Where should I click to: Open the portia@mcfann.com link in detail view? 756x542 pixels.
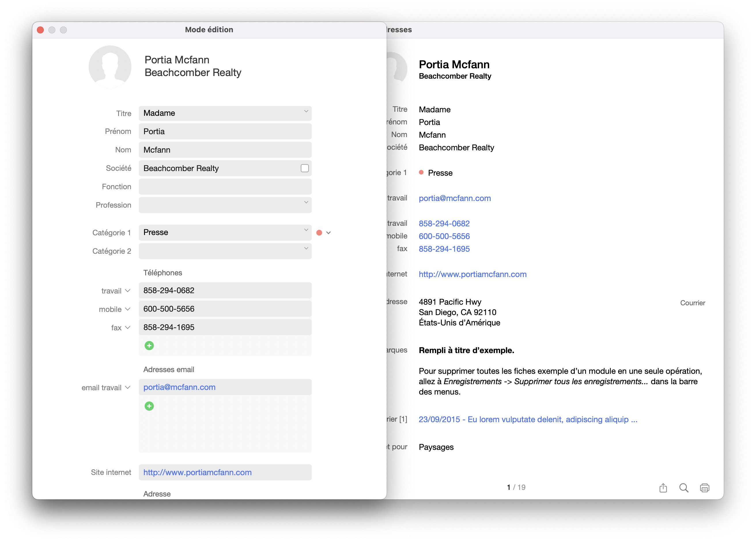[454, 198]
